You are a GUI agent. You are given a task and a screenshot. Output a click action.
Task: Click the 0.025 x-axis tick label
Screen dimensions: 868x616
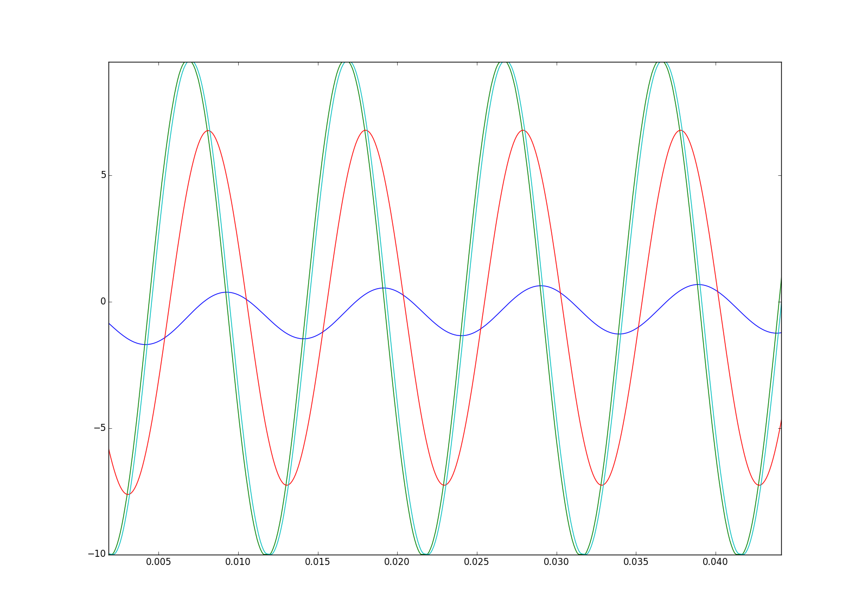point(476,562)
